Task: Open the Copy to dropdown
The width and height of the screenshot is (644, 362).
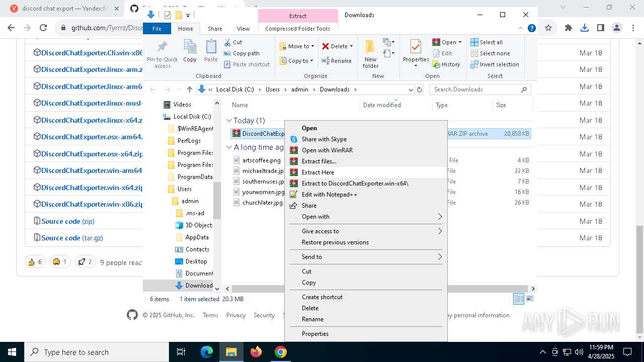Action: [297, 61]
